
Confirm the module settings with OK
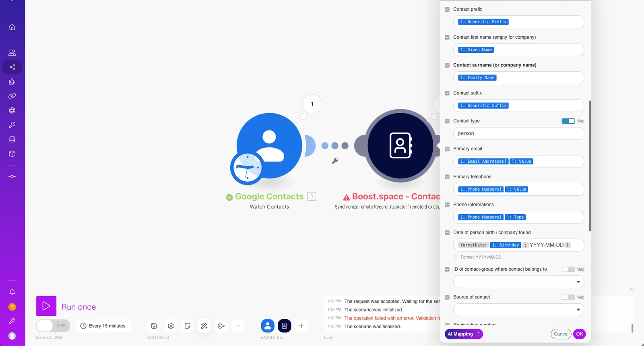tap(580, 334)
